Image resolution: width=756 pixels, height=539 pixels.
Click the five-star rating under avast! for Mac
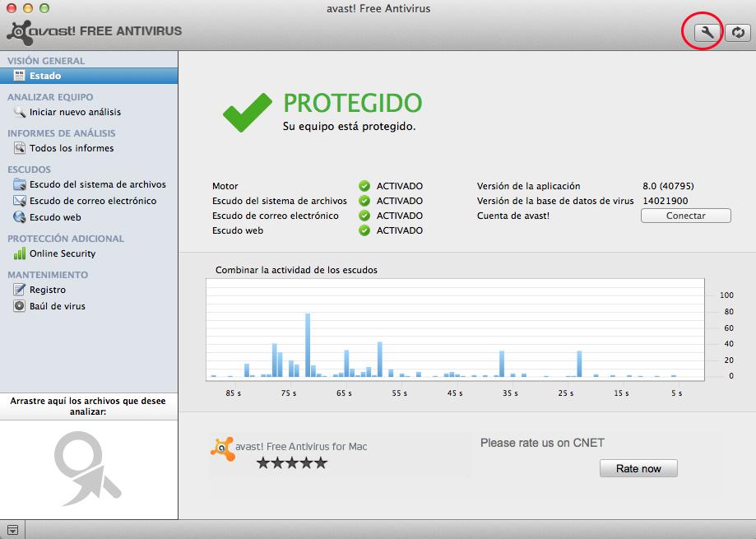[x=291, y=463]
